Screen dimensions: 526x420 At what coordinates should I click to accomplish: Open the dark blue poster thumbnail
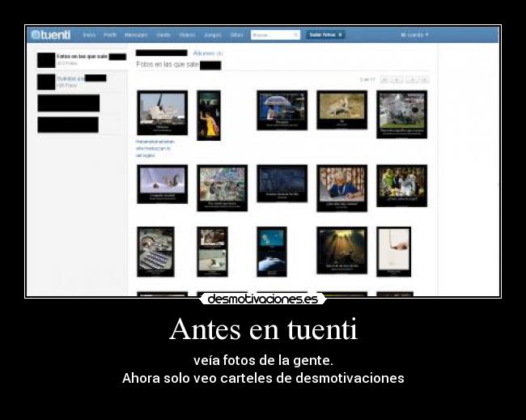(282, 184)
